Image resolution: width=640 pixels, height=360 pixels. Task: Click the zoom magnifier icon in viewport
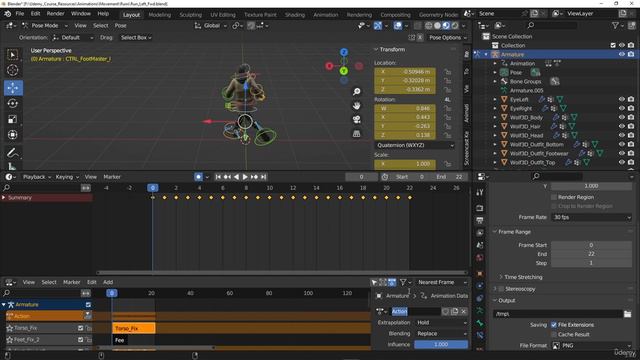tap(357, 91)
